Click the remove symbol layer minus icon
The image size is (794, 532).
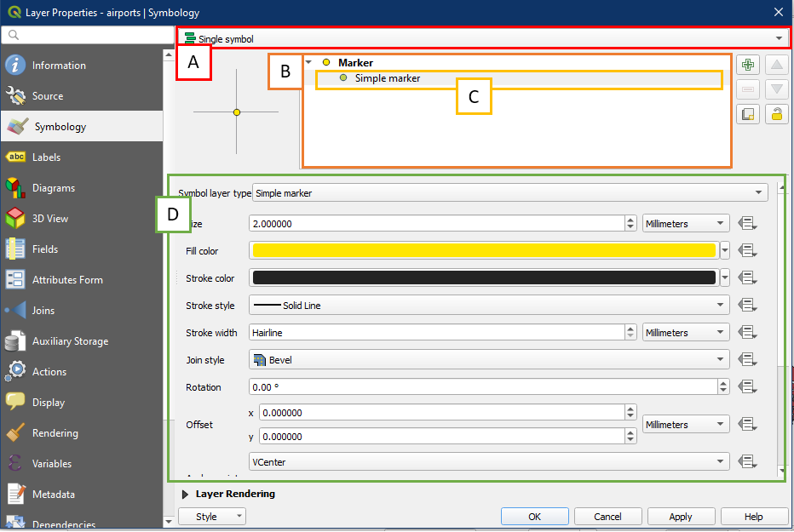[748, 89]
